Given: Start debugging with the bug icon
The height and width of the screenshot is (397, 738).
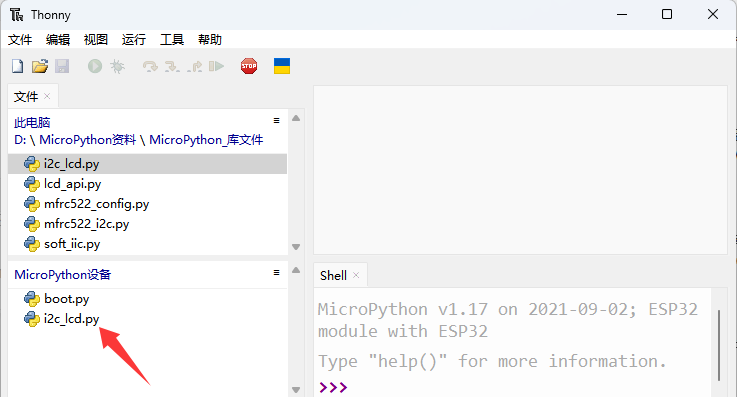Looking at the screenshot, I should click(118, 66).
